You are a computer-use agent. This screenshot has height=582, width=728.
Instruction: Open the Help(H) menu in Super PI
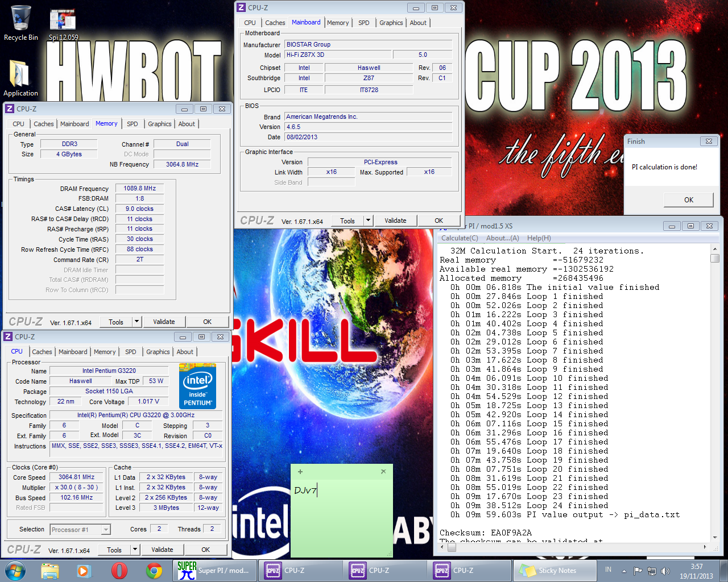click(x=539, y=238)
